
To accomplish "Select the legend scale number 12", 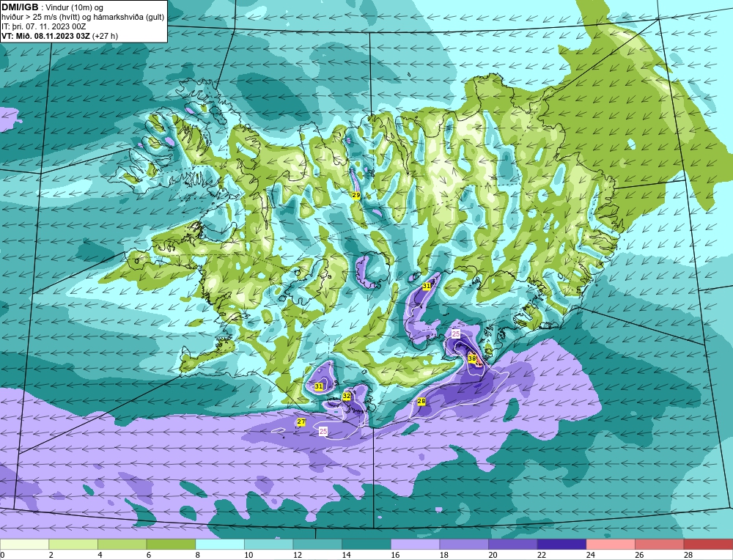I will tap(298, 556).
